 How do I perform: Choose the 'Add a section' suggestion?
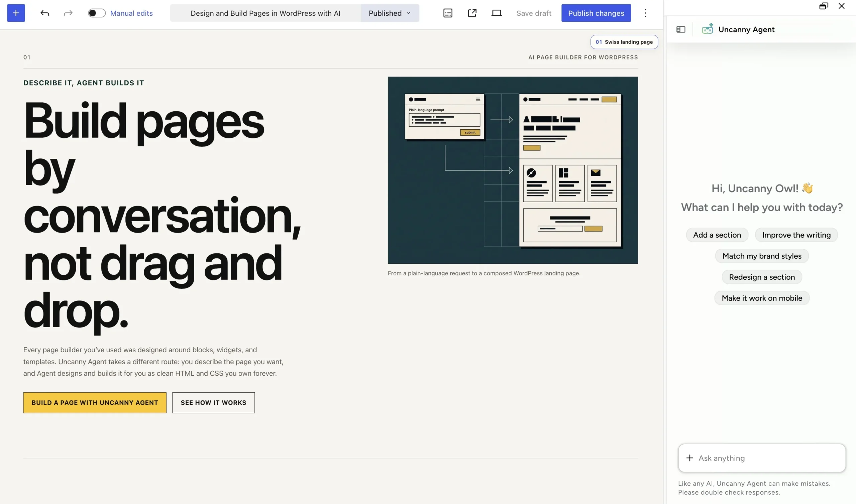[717, 235]
